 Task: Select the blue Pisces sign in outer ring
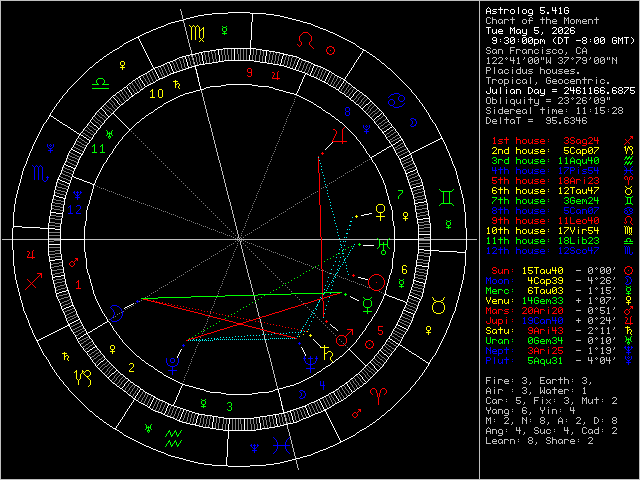coord(281,445)
